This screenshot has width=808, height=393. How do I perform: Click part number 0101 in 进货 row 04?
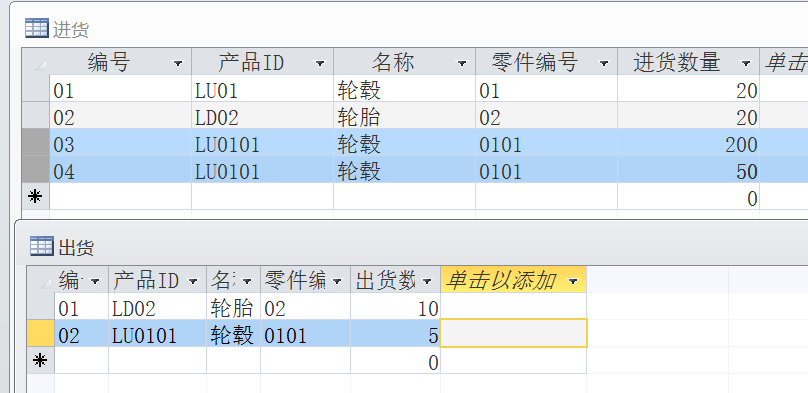[x=546, y=169]
